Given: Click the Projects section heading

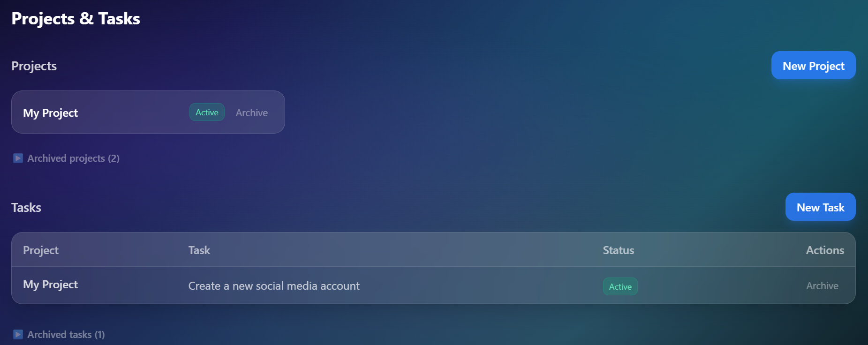Looking at the screenshot, I should click(34, 66).
